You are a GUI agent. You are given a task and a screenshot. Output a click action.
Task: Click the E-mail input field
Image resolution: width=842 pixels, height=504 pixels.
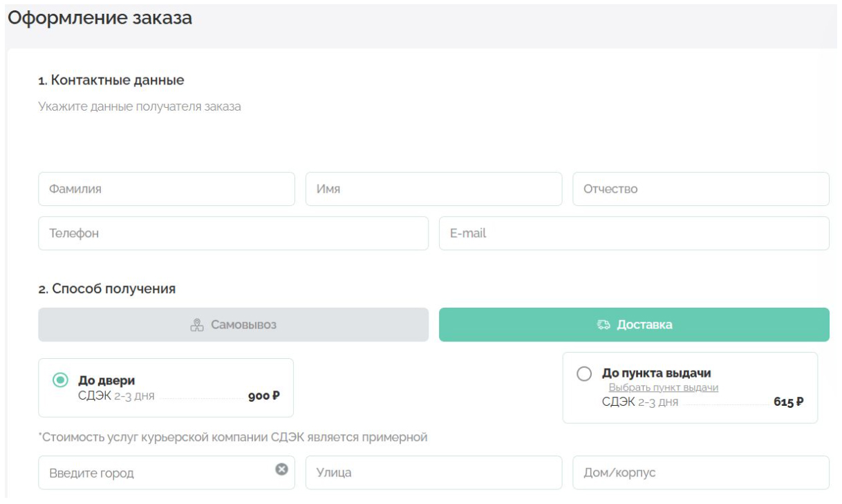point(634,234)
